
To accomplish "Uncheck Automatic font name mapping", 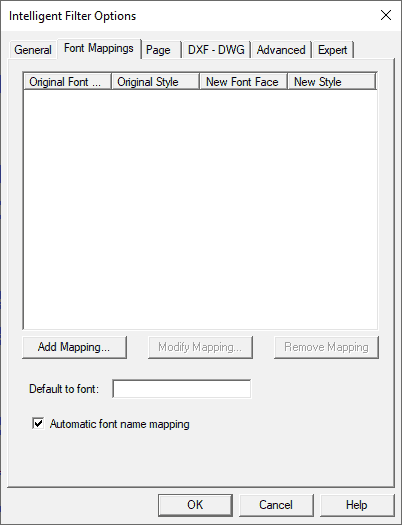I will [38, 423].
